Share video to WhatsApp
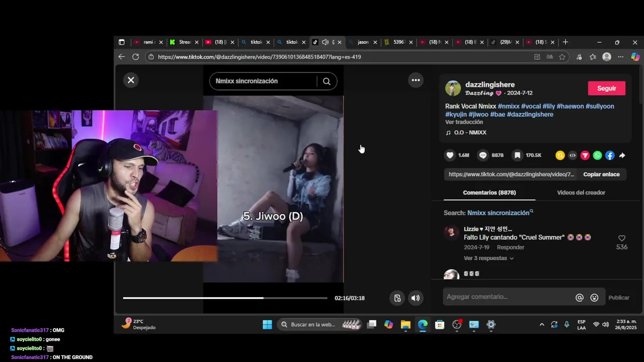The image size is (644, 362). [597, 155]
